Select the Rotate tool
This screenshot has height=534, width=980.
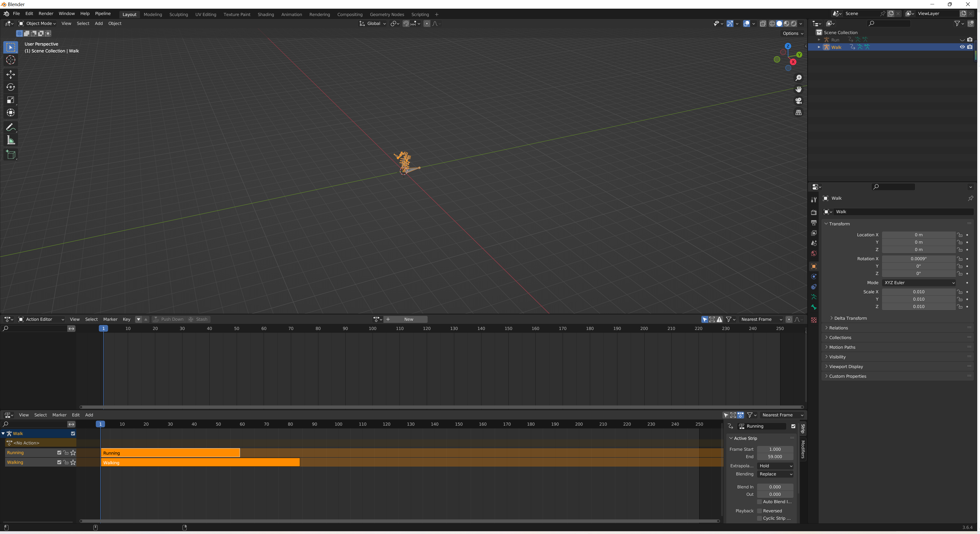[11, 87]
